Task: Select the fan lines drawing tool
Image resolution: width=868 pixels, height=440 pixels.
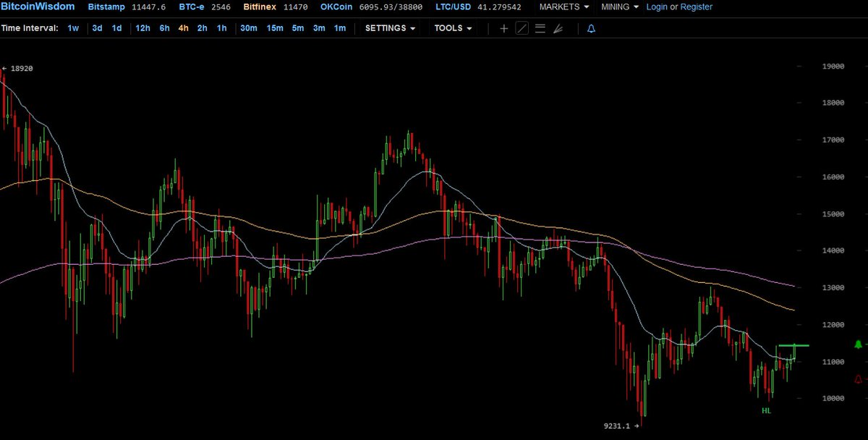Action: tap(558, 29)
